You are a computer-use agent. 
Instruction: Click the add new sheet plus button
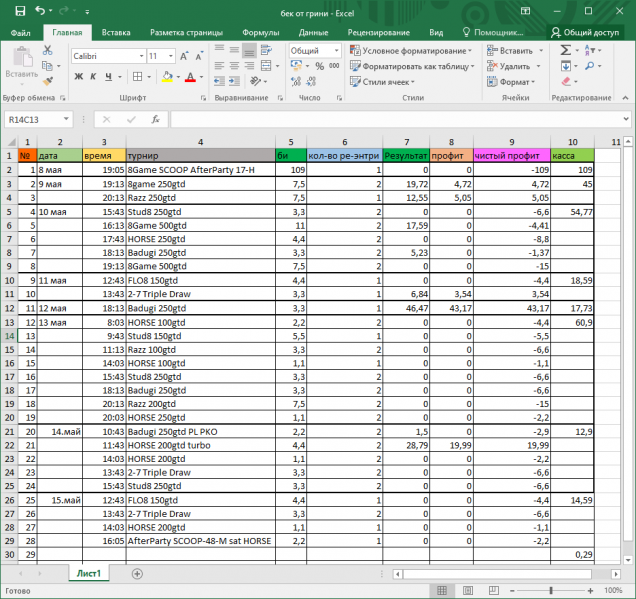pos(137,574)
